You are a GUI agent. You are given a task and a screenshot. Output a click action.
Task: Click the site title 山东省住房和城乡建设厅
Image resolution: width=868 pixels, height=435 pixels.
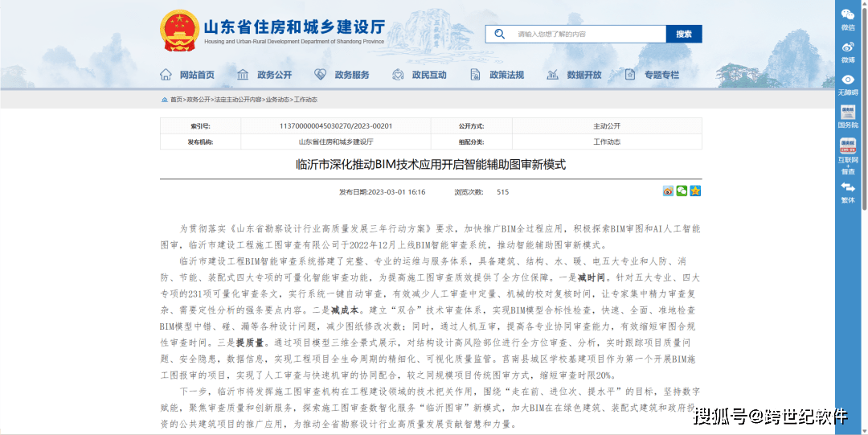[x=294, y=27]
